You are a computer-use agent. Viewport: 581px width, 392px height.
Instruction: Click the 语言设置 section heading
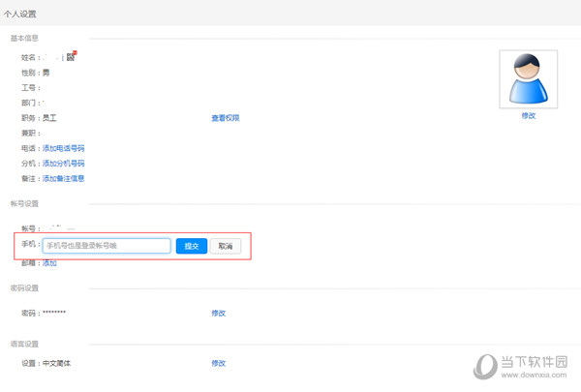[24, 344]
